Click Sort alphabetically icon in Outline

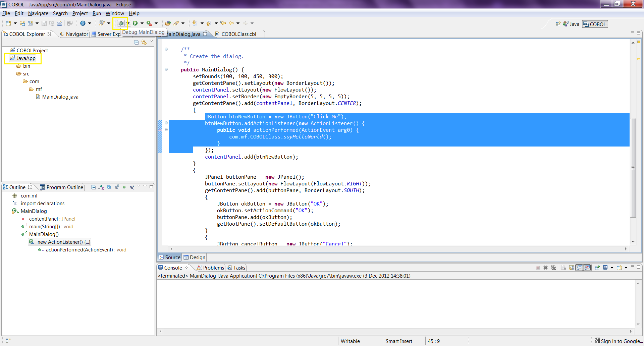[x=101, y=187]
